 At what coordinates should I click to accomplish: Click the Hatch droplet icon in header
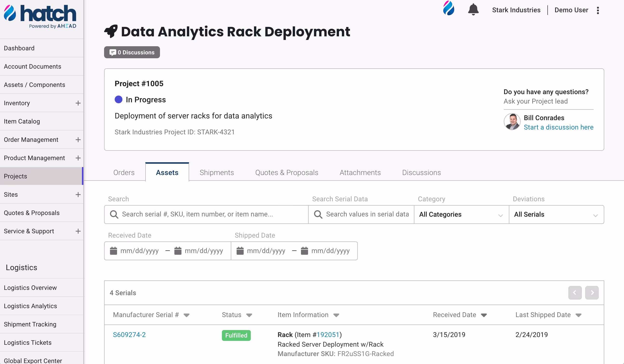[448, 8]
